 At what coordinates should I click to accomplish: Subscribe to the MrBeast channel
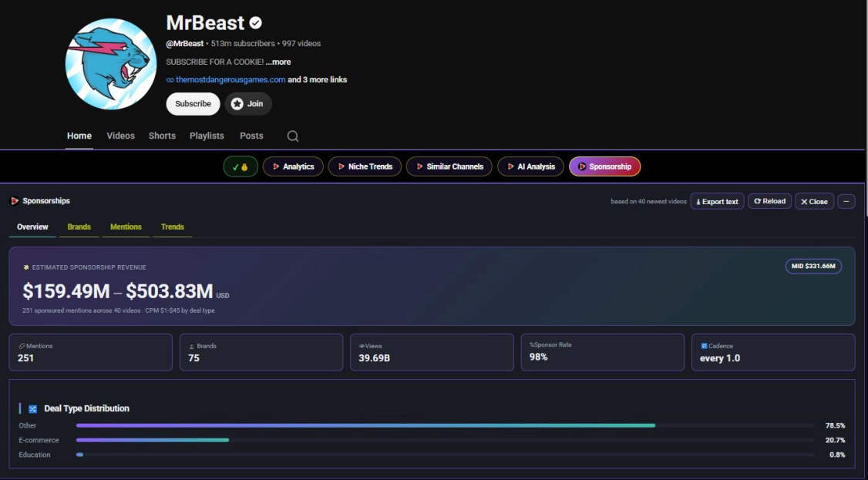click(x=193, y=104)
